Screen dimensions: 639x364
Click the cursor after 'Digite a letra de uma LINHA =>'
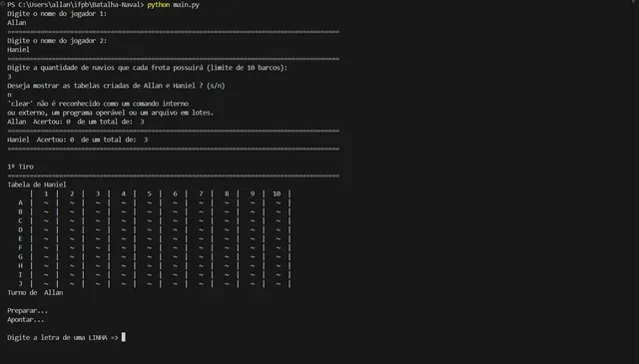click(x=124, y=337)
